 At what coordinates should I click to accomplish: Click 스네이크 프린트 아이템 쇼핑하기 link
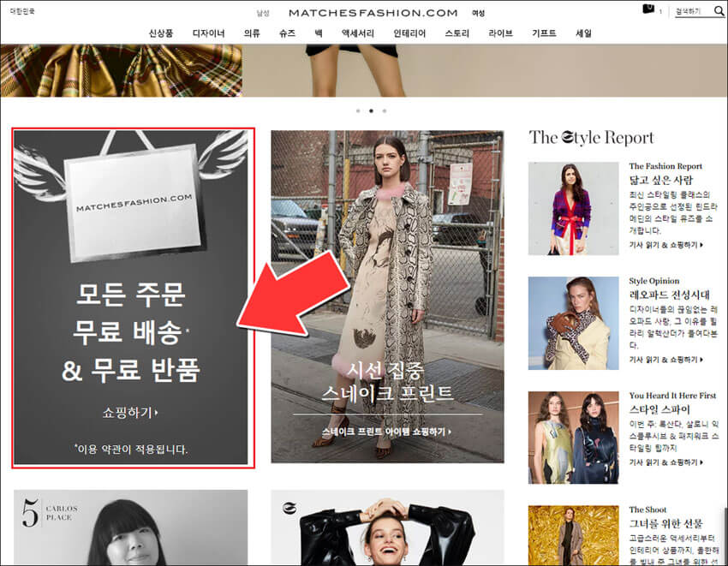click(386, 432)
